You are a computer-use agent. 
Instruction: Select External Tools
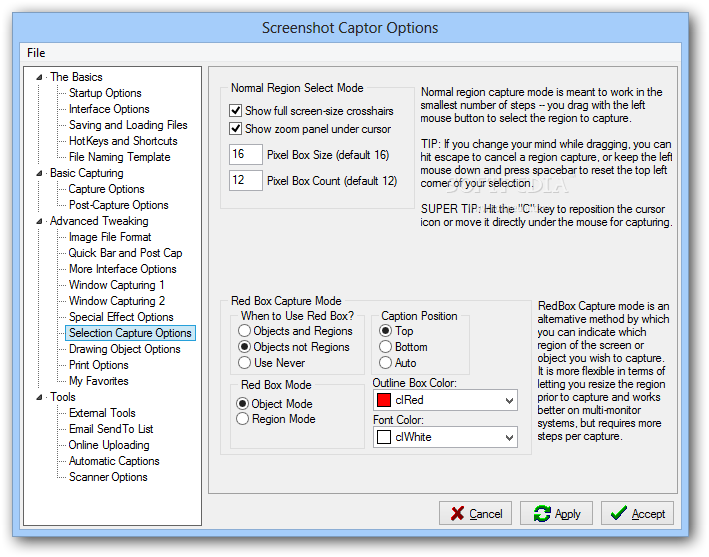(x=102, y=413)
